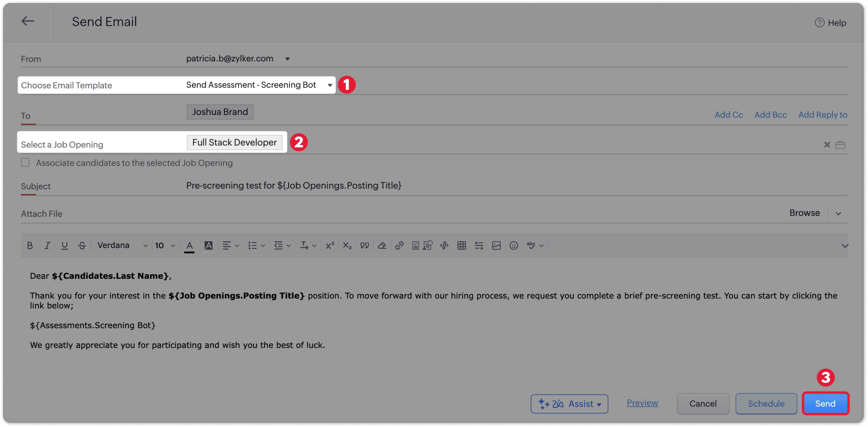Viewport: 868px width, 427px height.
Task: Toggle underline formatting
Action: (x=64, y=246)
